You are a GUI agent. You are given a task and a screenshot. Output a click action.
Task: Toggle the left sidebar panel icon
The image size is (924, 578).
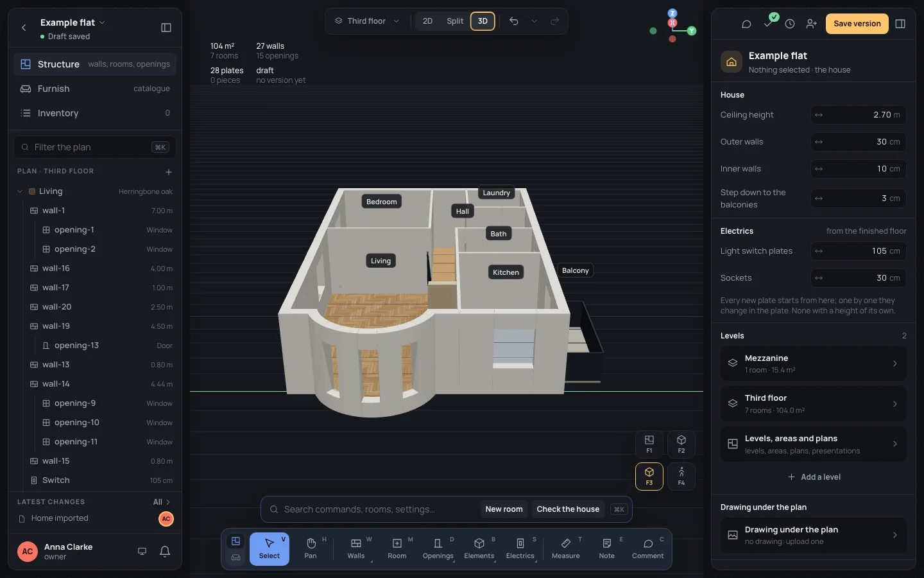pyautogui.click(x=166, y=28)
